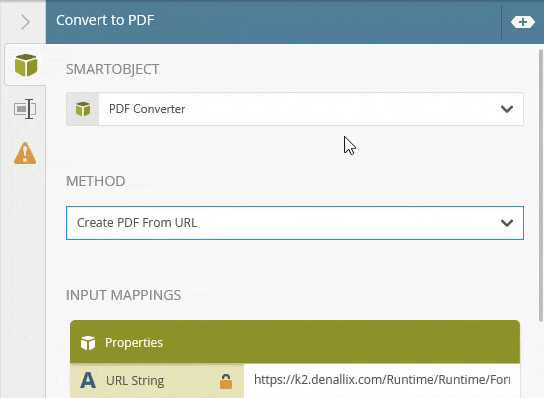Screen dimensions: 544x398
Task: Click the green cube icon beside PDF Converter
Action: (83, 109)
